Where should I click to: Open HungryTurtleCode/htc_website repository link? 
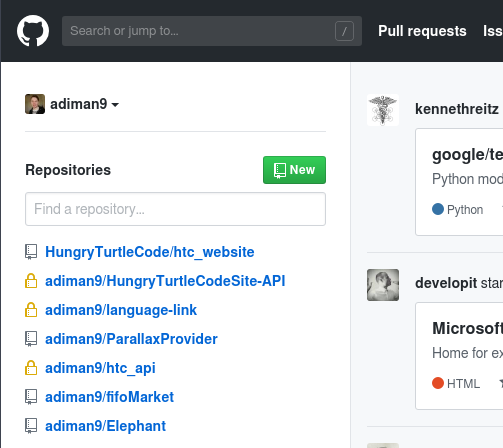point(150,252)
